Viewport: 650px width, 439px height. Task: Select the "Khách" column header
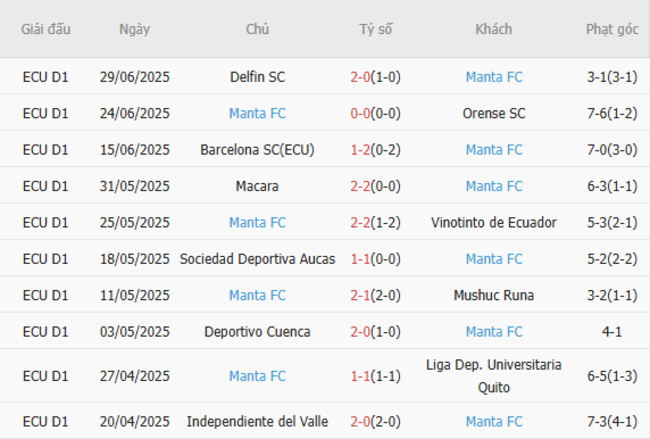pyautogui.click(x=494, y=29)
